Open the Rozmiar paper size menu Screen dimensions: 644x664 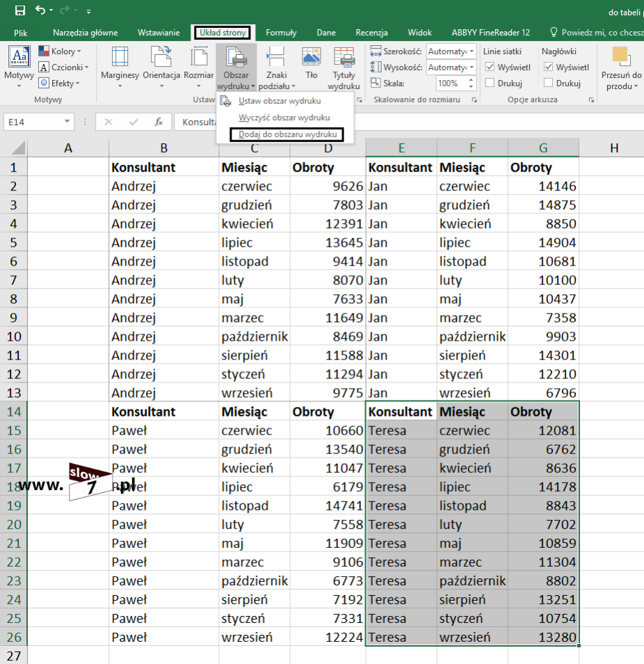[199, 66]
